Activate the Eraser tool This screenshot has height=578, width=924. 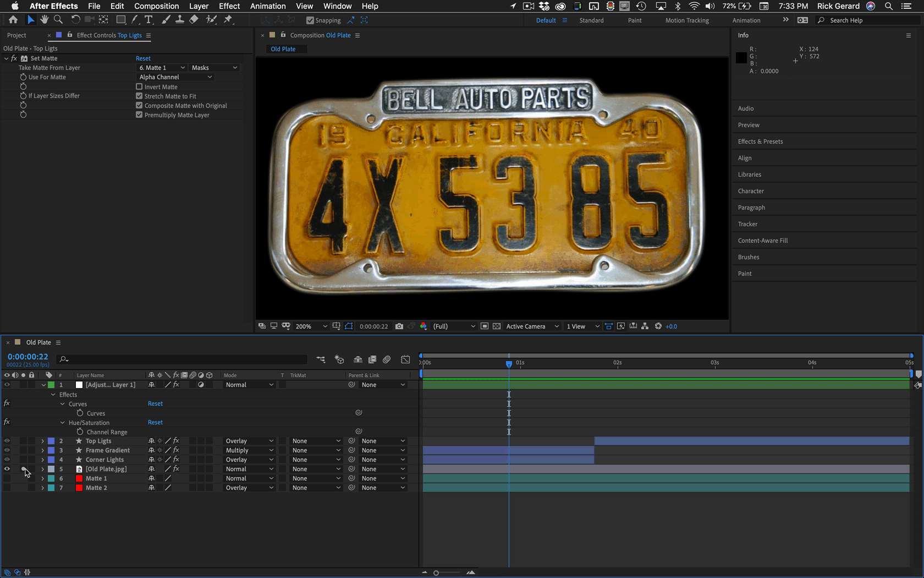[194, 20]
